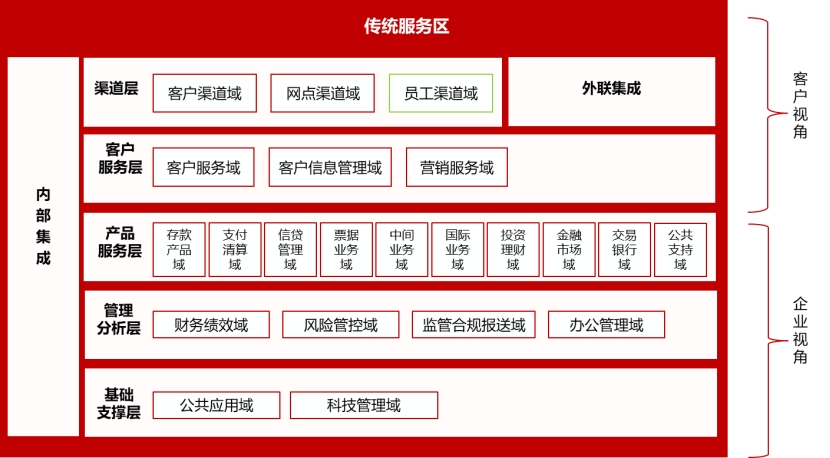
Task: Select the 公共支持域 box
Action: point(680,249)
